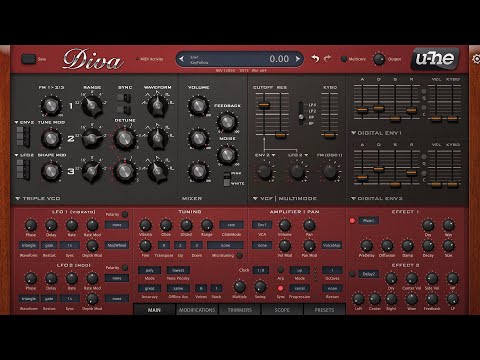Open the VoiceMap dropdown
Screen dimensions: 480x360
click(x=332, y=245)
